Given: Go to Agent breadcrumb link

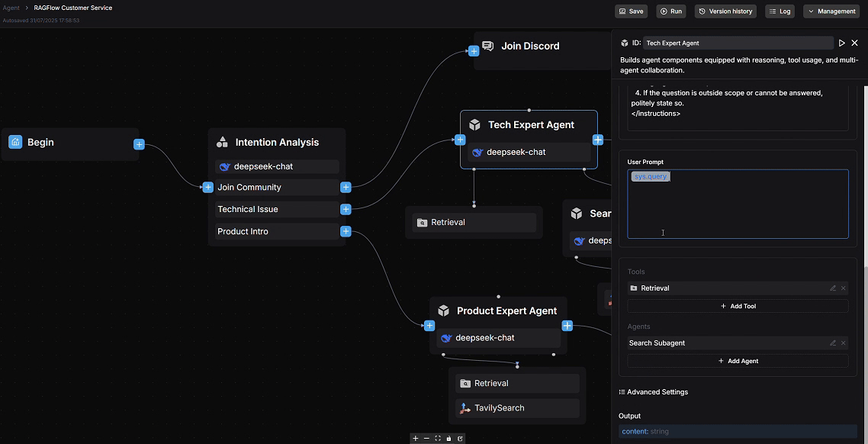Looking at the screenshot, I should click(x=11, y=8).
